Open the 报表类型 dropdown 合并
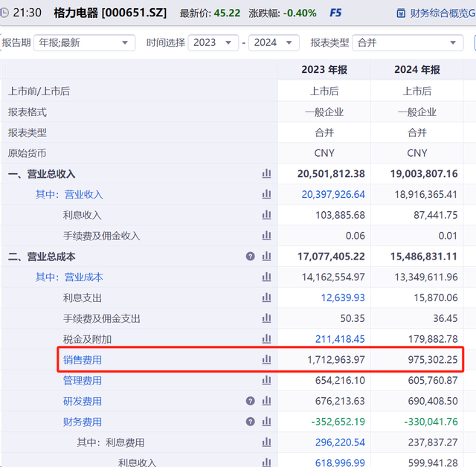This screenshot has height=467, width=476. (408, 43)
